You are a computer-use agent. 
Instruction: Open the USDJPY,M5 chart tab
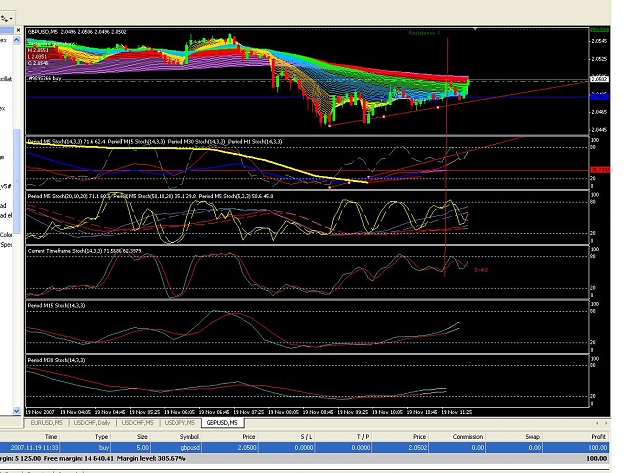click(x=180, y=422)
